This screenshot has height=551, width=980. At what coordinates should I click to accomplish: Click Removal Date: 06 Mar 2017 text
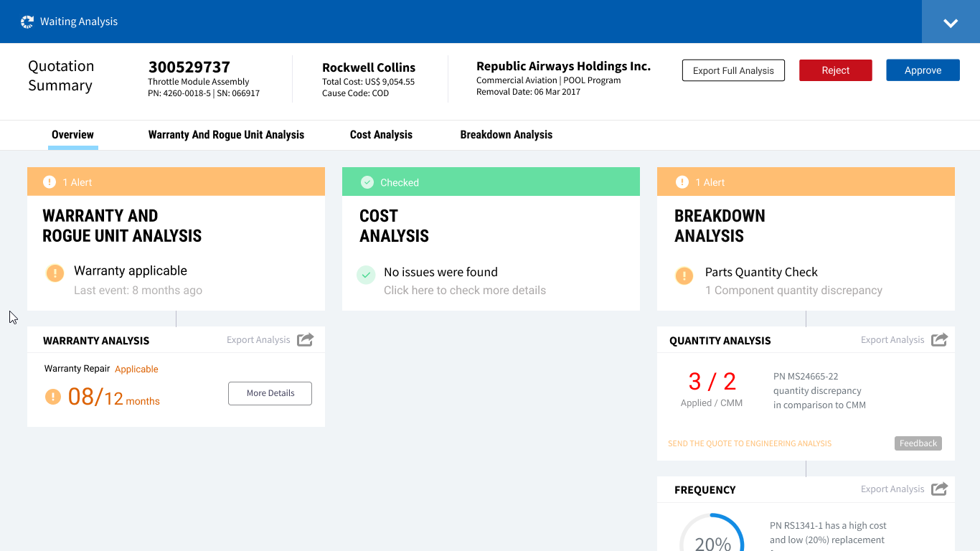[x=528, y=92]
